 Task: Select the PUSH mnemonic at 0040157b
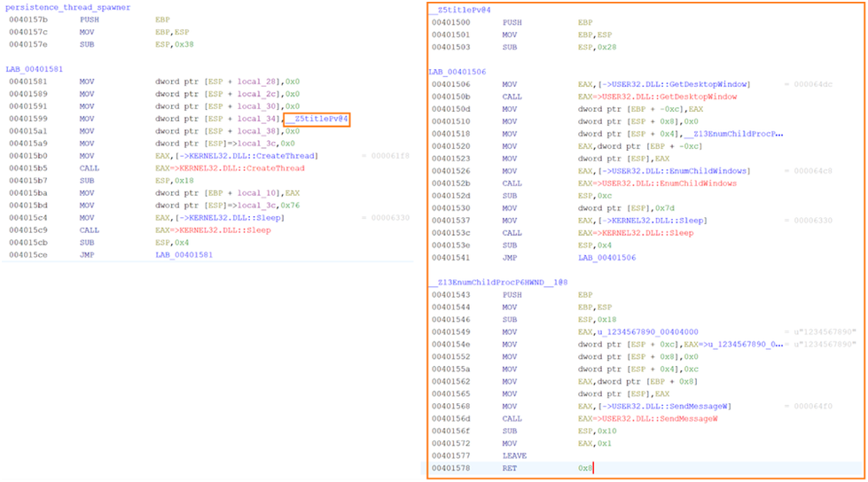(90, 19)
